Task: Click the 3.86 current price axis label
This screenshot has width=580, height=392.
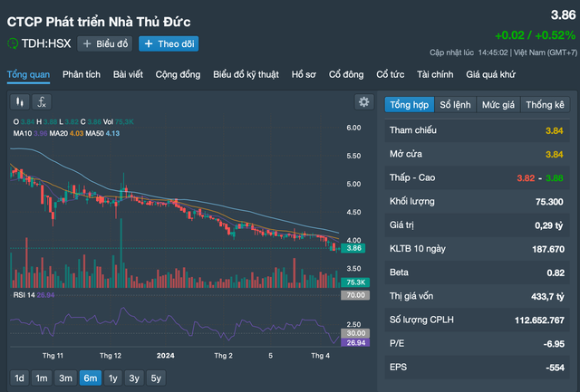Action: pyautogui.click(x=354, y=247)
